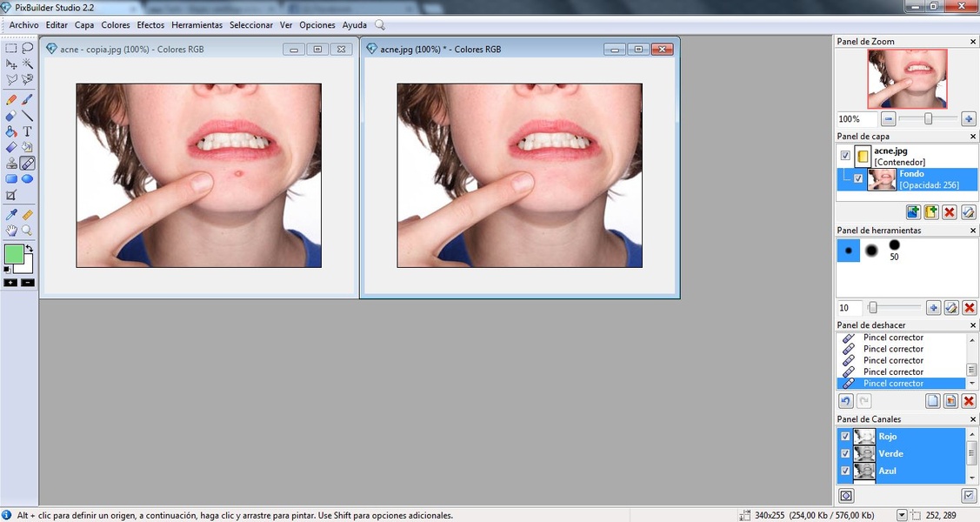Screen dimensions: 980x522
Task: Toggle visibility checkbox of acne.jpg container
Action: click(845, 156)
